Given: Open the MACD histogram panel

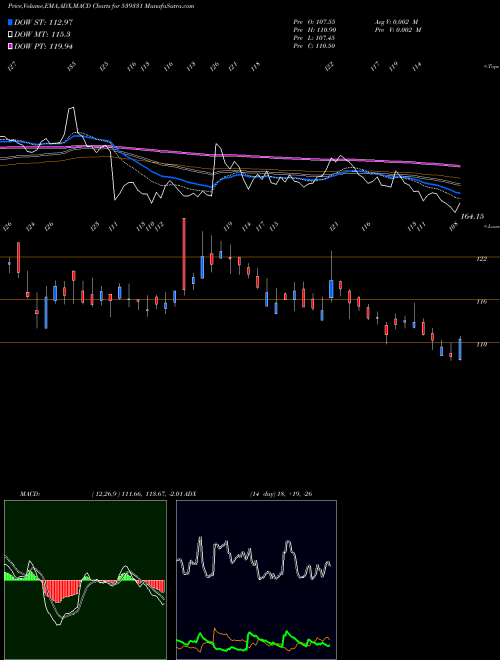Looking at the screenshot, I should 85,580.
